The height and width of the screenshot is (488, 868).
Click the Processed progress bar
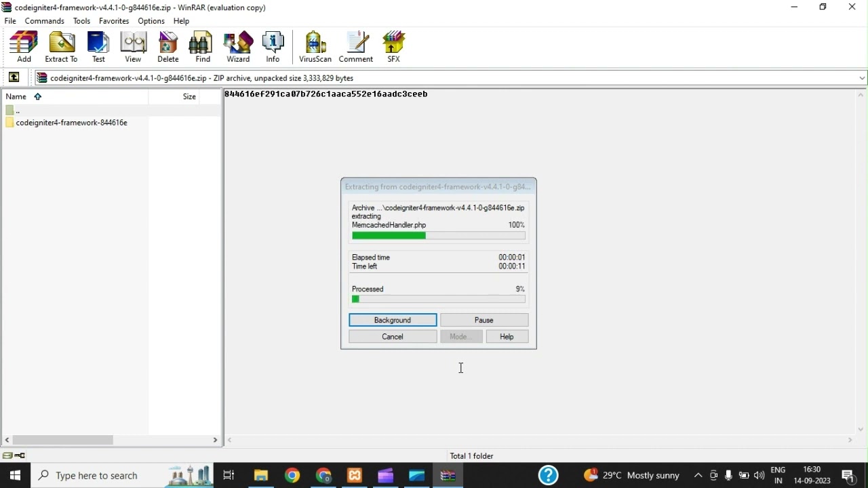439,300
